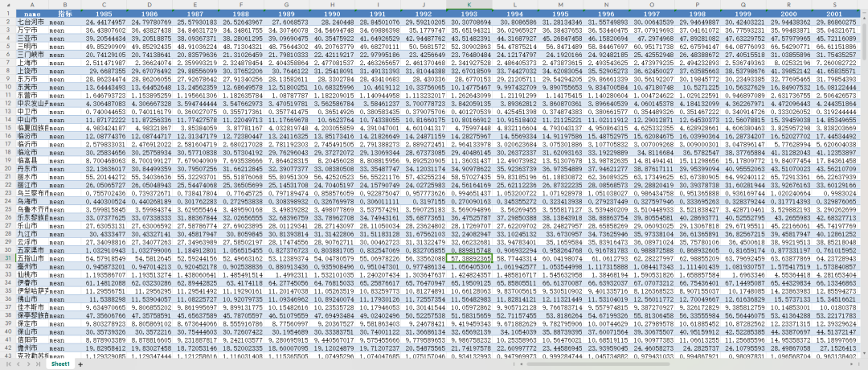Click the '1990' header cell
868x370 pixels.
pos(332,13)
